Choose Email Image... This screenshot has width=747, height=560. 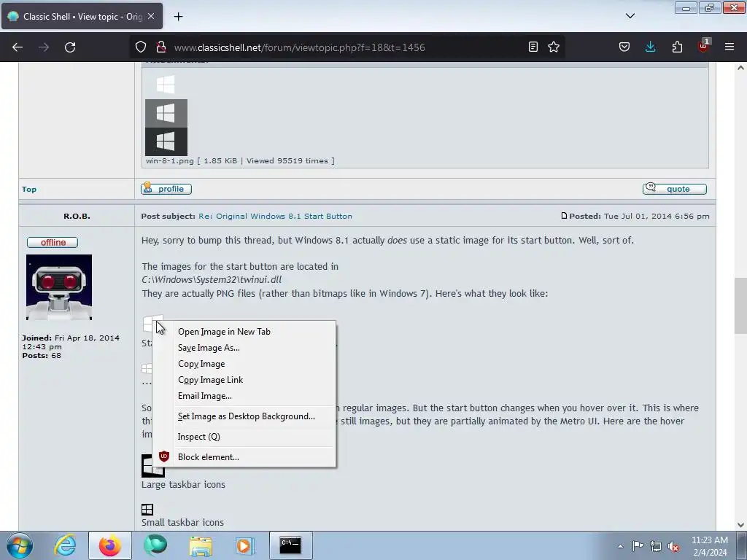tap(204, 396)
